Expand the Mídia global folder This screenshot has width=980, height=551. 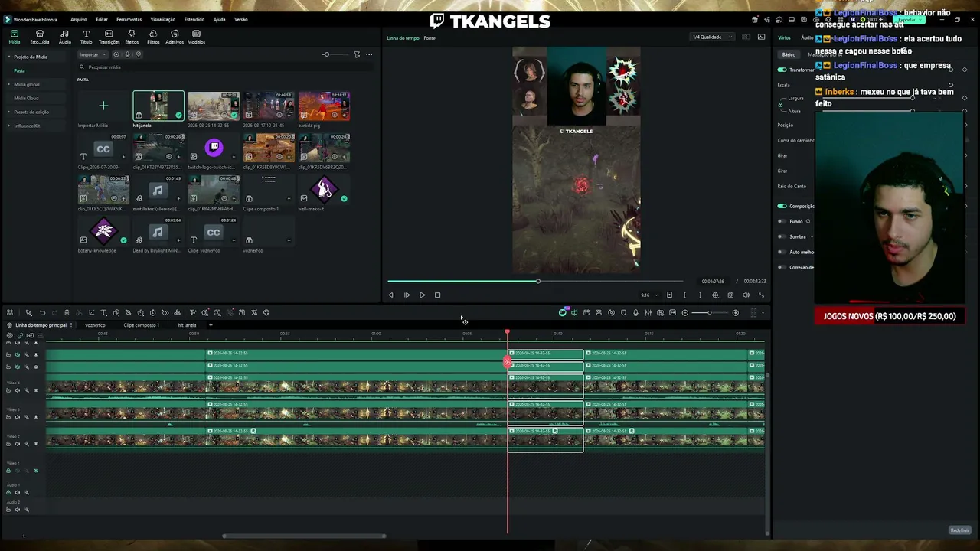[x=10, y=84]
